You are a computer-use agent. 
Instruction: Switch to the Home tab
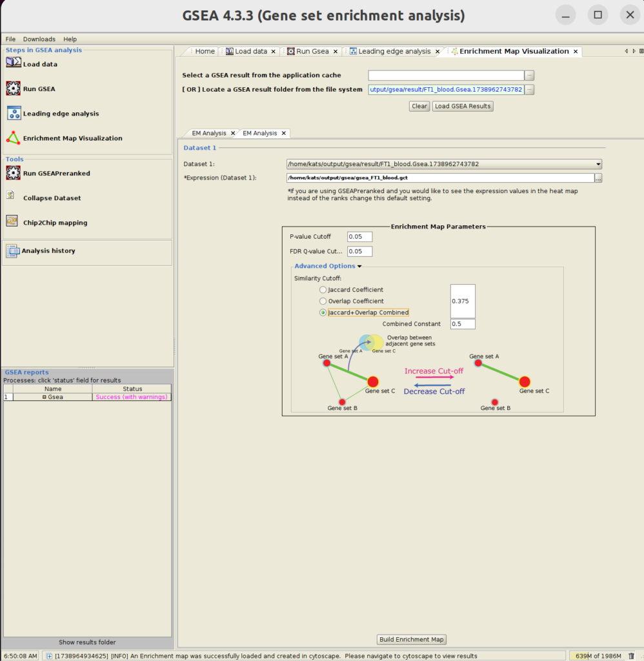click(x=205, y=52)
